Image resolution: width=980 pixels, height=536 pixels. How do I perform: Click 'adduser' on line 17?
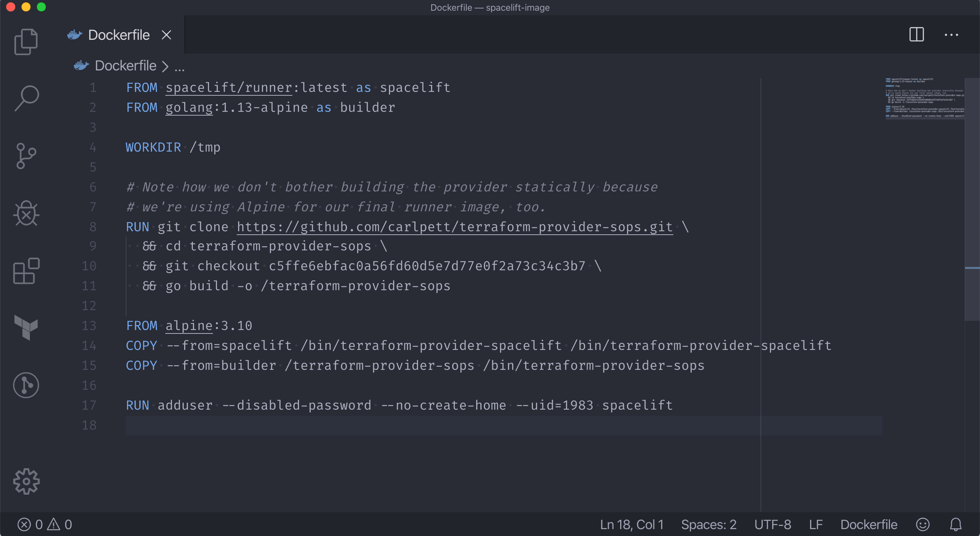pos(185,405)
